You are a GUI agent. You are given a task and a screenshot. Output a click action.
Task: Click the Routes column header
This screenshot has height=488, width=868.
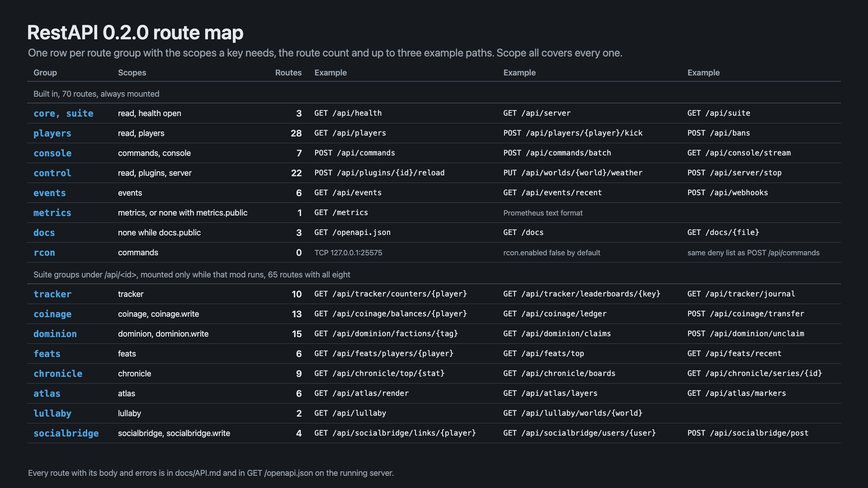pyautogui.click(x=288, y=73)
